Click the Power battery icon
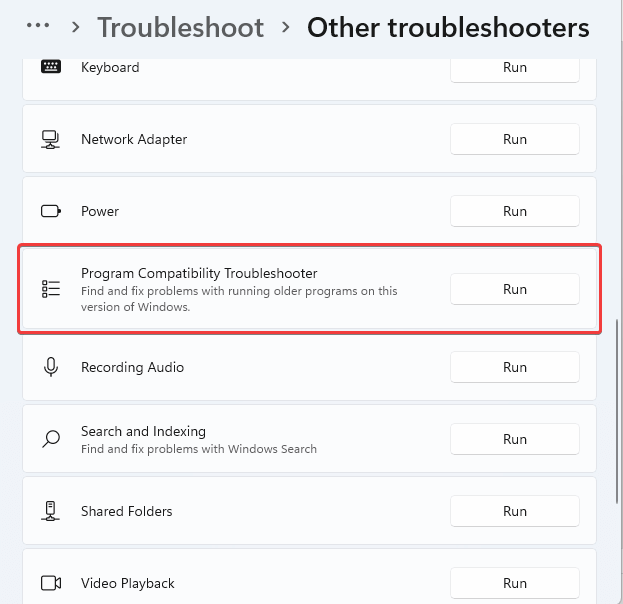The image size is (623, 604). click(51, 211)
